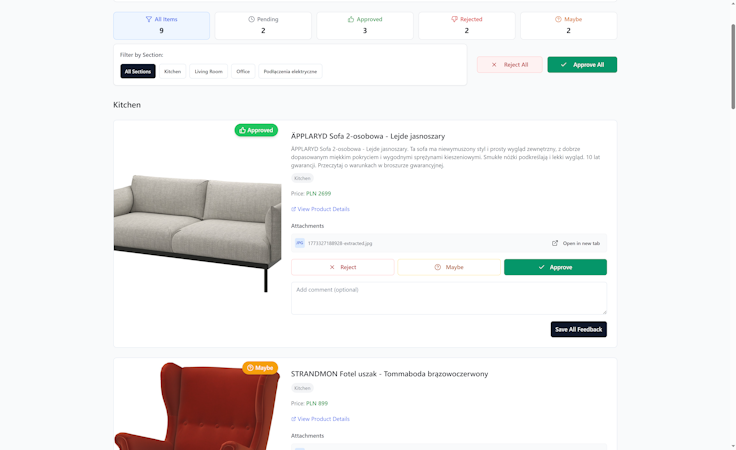Open sofa attachment in new tab

(575, 243)
